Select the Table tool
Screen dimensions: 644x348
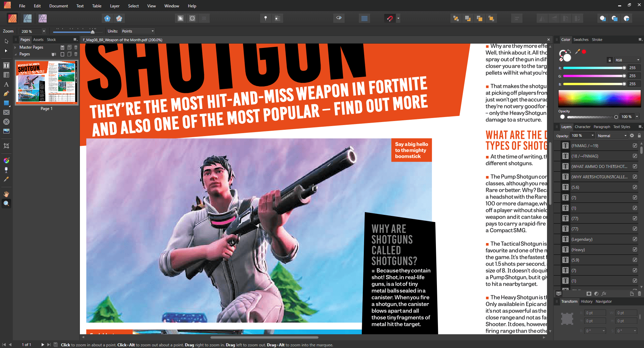[6, 75]
